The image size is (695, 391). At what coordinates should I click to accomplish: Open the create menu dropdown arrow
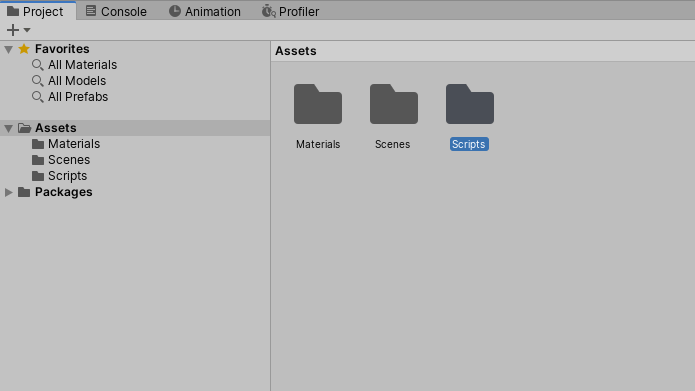pyautogui.click(x=27, y=30)
